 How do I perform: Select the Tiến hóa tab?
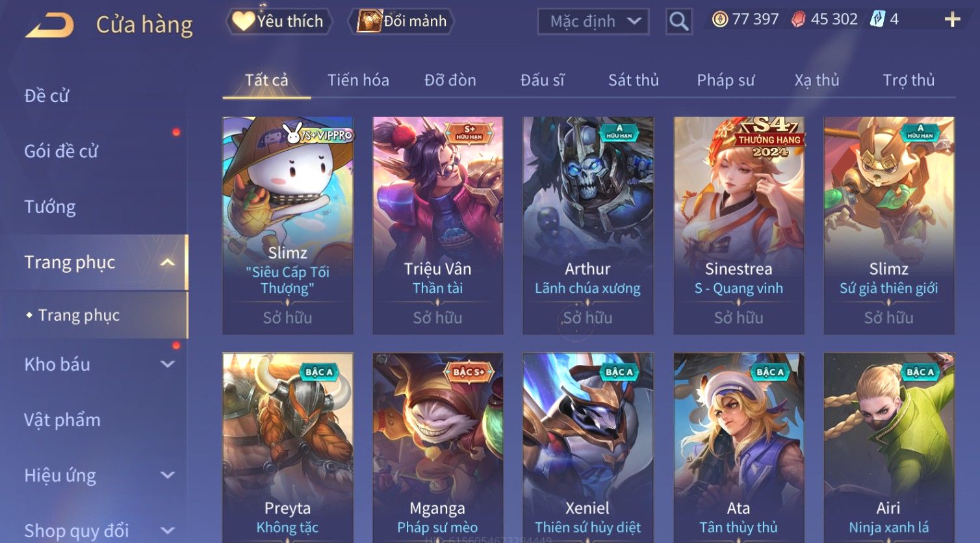(358, 80)
